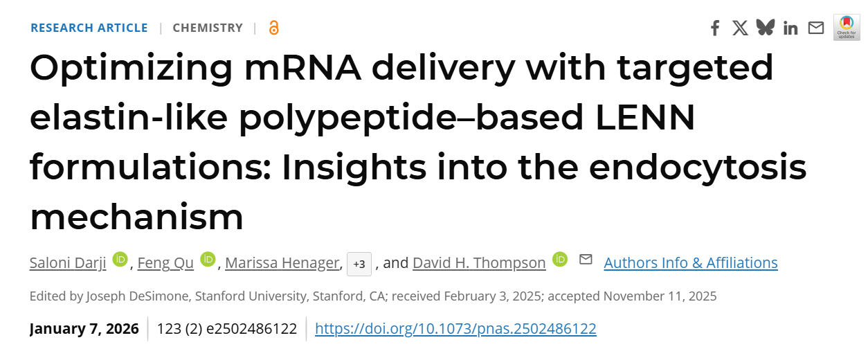Image resolution: width=868 pixels, height=349 pixels.
Task: Share the article via email icon
Action: click(816, 28)
